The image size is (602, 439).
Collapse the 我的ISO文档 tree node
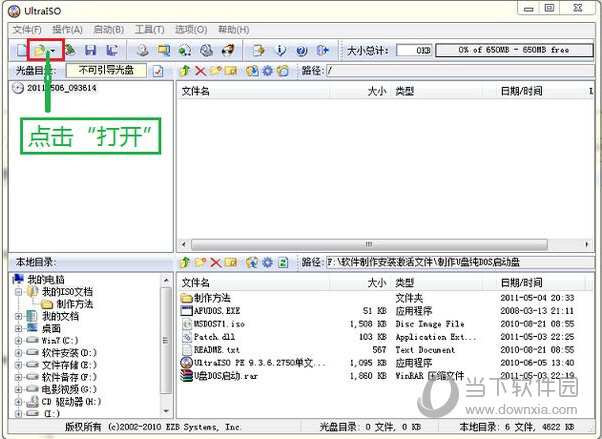(18, 292)
